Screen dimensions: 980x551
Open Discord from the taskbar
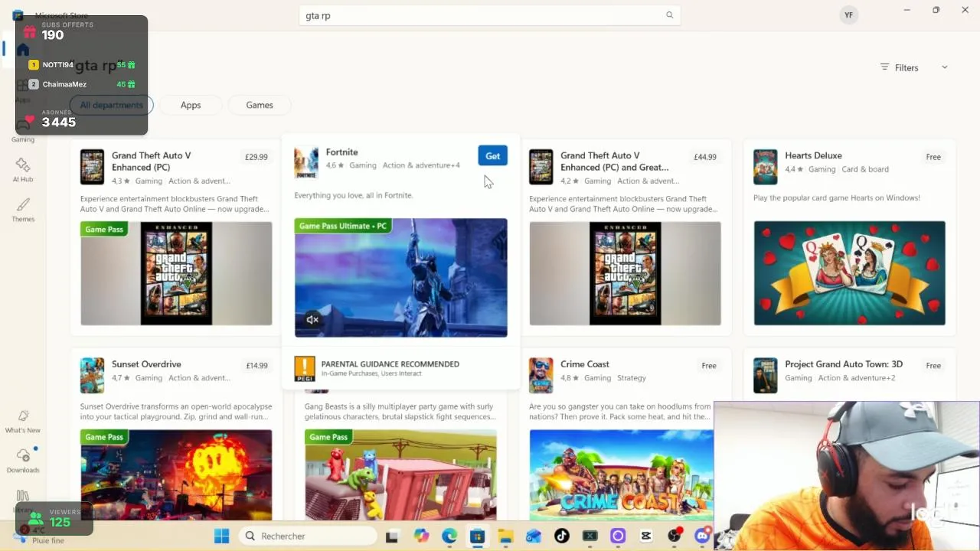click(x=702, y=536)
